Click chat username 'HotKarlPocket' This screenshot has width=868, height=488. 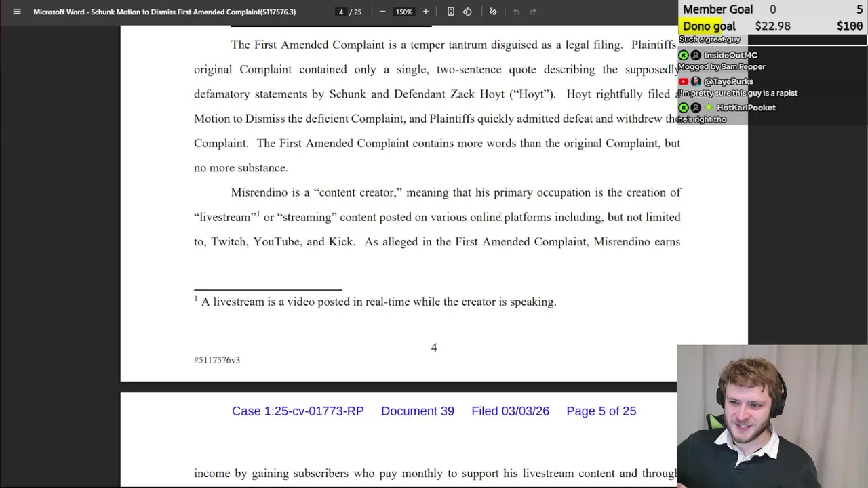(x=746, y=108)
